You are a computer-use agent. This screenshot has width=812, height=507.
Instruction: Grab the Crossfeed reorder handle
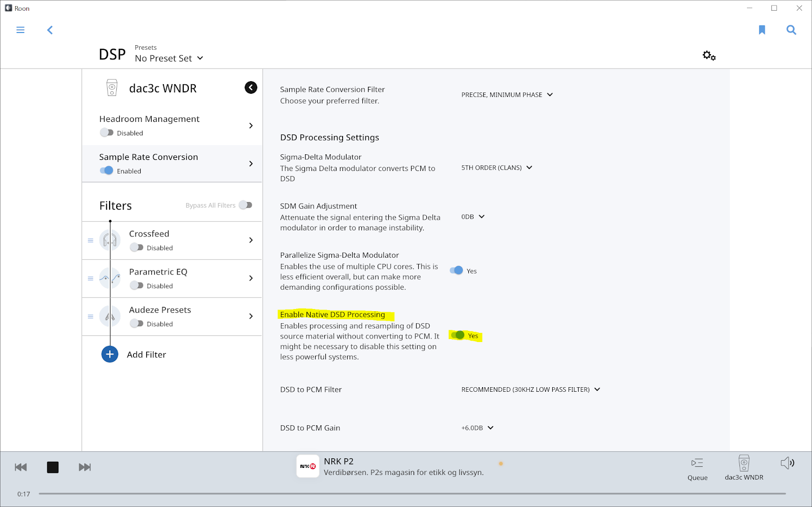[90, 241]
